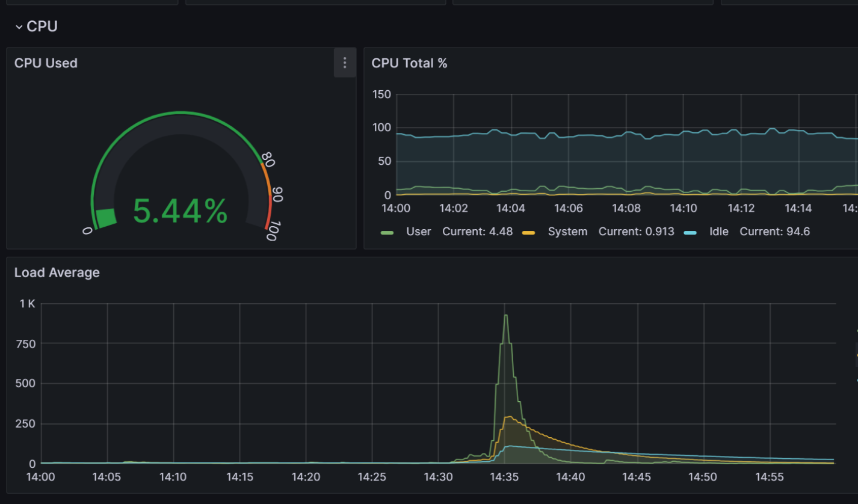Click the 5.44% gauge value

[x=180, y=211]
